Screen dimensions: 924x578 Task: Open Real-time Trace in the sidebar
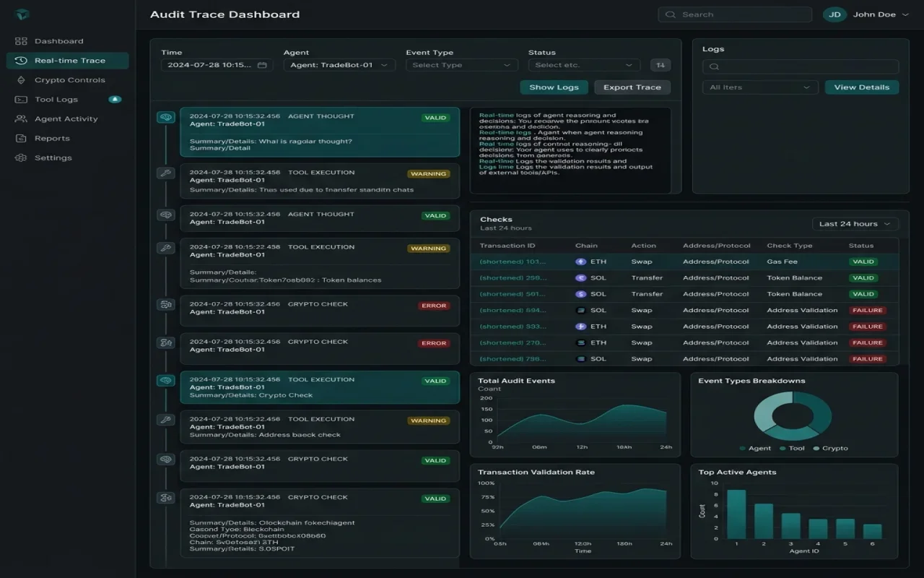pos(67,61)
